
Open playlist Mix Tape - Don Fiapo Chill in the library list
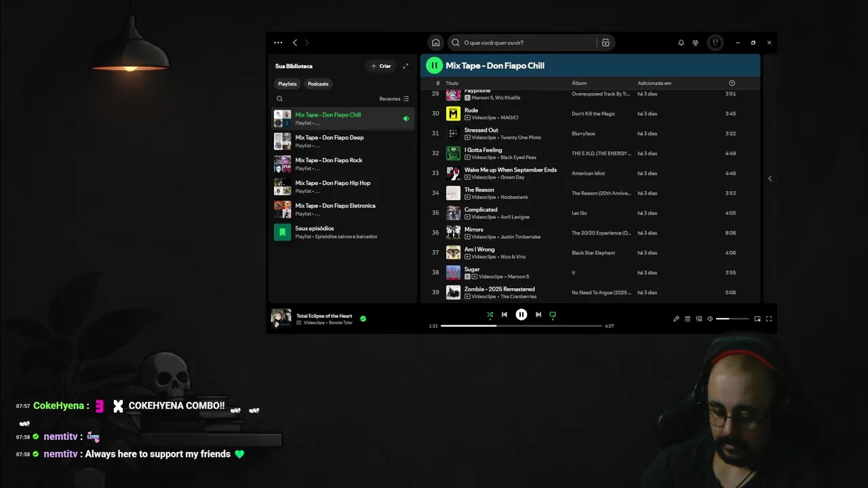[343, 119]
